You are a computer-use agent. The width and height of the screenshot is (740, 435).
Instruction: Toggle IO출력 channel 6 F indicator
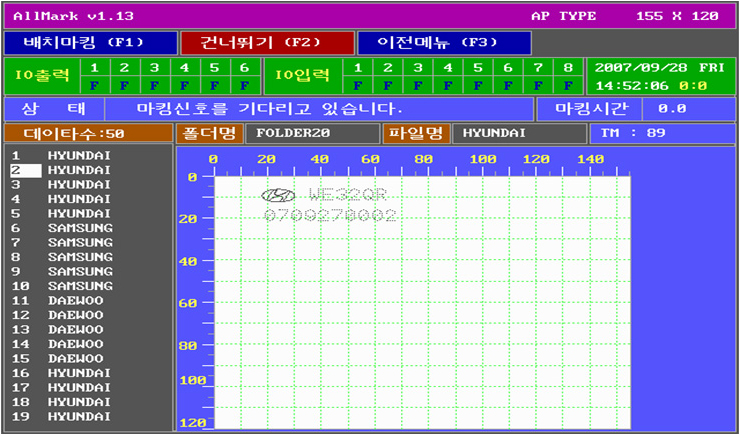tap(244, 85)
